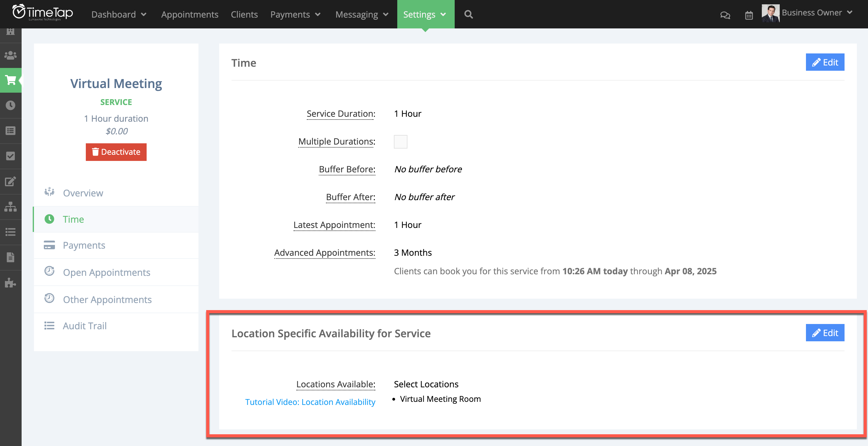
Task: Click the edit pencil compose icon in sidebar
Action: pyautogui.click(x=10, y=181)
